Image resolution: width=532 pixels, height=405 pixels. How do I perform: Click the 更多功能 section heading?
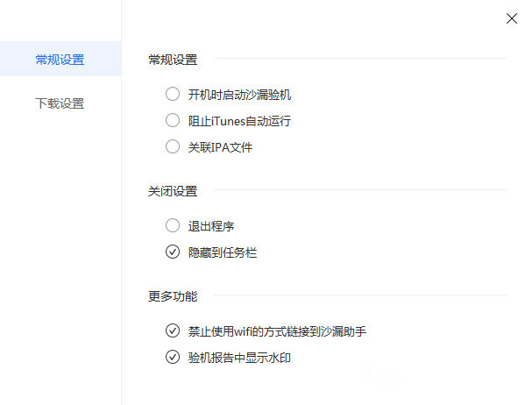click(173, 296)
